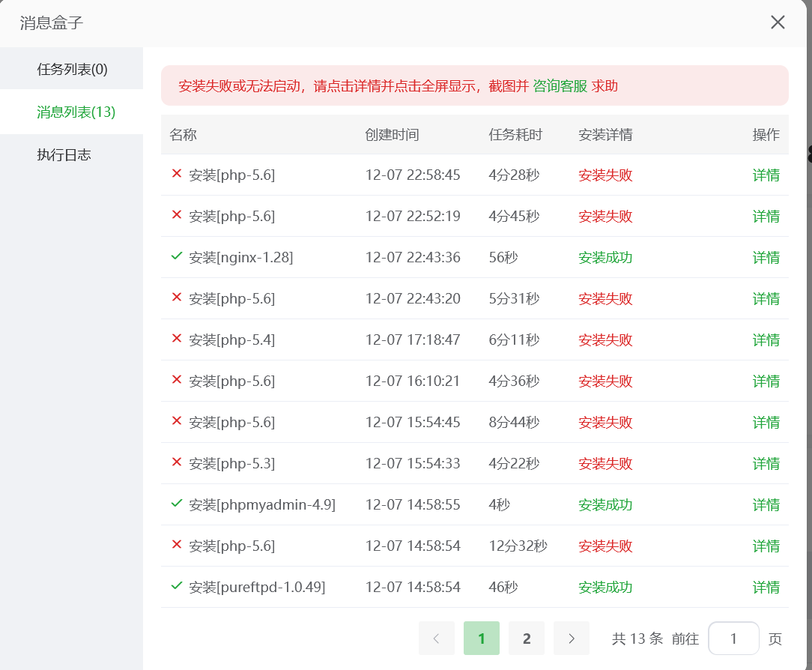
Task: Click green check icon beside pureftpd-1.0.49
Action: pos(177,586)
